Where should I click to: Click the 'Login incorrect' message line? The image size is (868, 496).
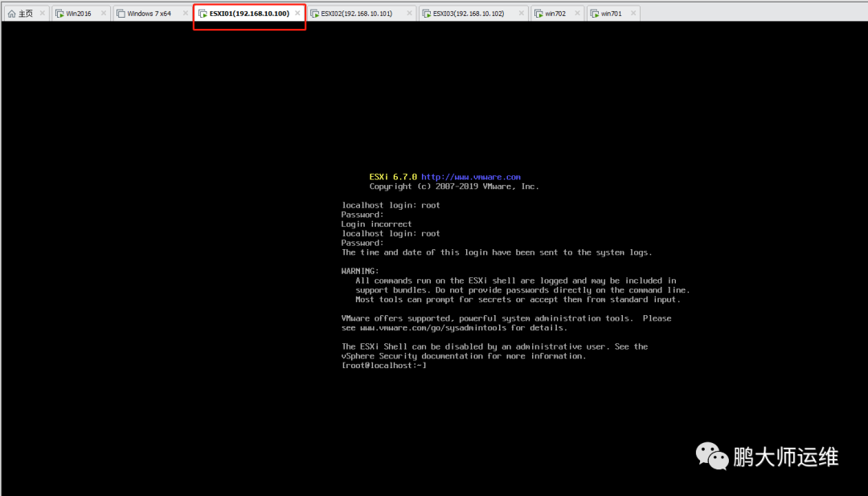[376, 224]
